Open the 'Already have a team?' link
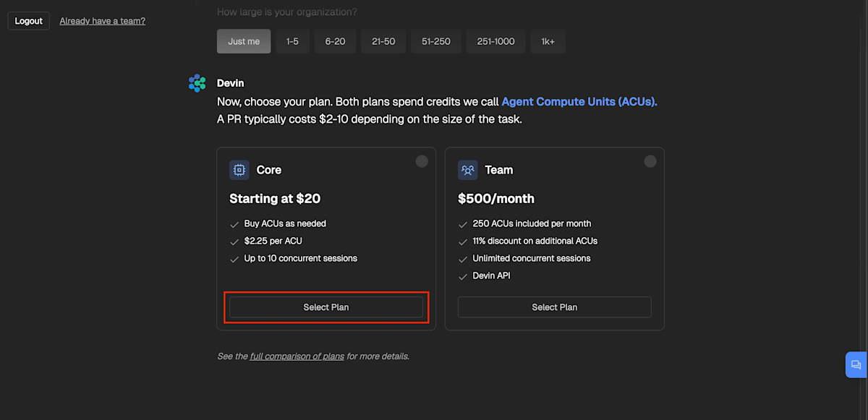 tap(103, 21)
